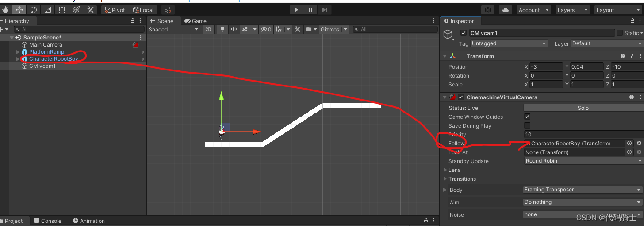Switch to the Scene tab
This screenshot has width=644, height=226.
(x=162, y=21)
